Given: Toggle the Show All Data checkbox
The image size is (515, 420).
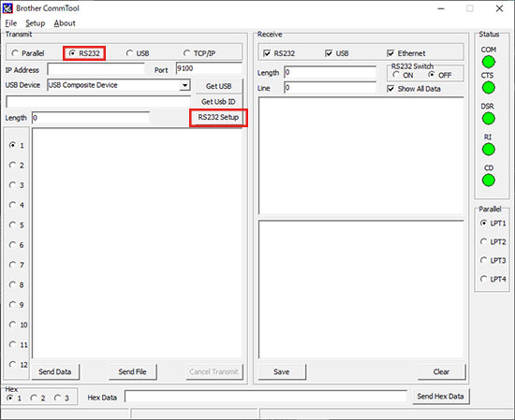Looking at the screenshot, I should point(390,89).
